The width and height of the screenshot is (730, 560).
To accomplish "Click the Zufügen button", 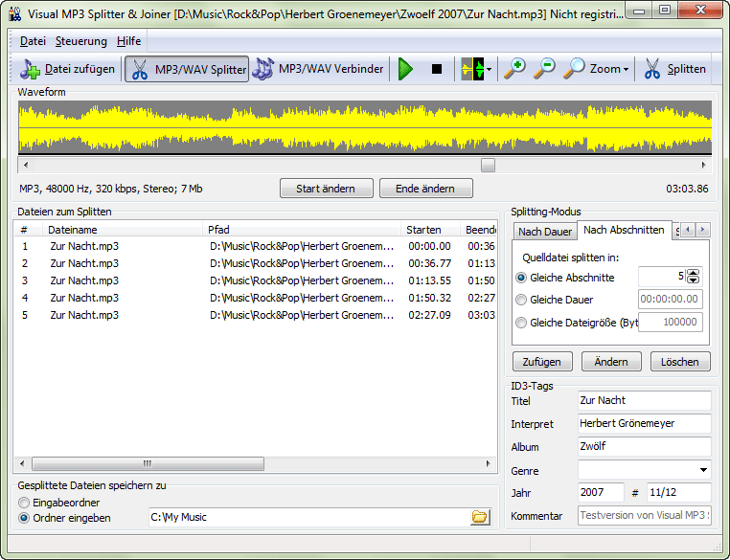I will point(542,362).
